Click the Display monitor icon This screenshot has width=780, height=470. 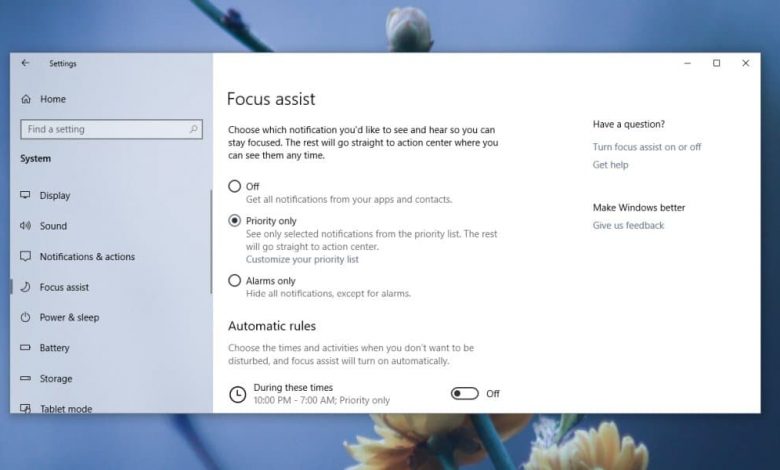tap(25, 195)
